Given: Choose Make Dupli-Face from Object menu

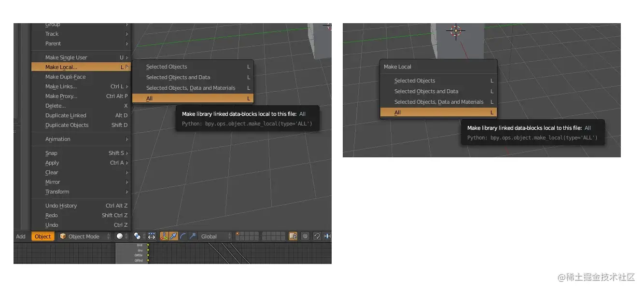Looking at the screenshot, I should pyautogui.click(x=81, y=77).
